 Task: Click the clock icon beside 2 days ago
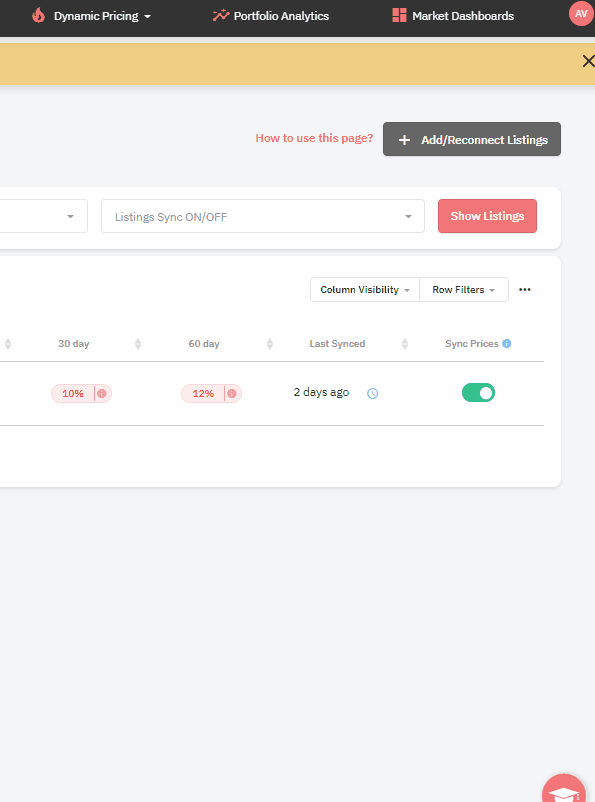point(372,393)
